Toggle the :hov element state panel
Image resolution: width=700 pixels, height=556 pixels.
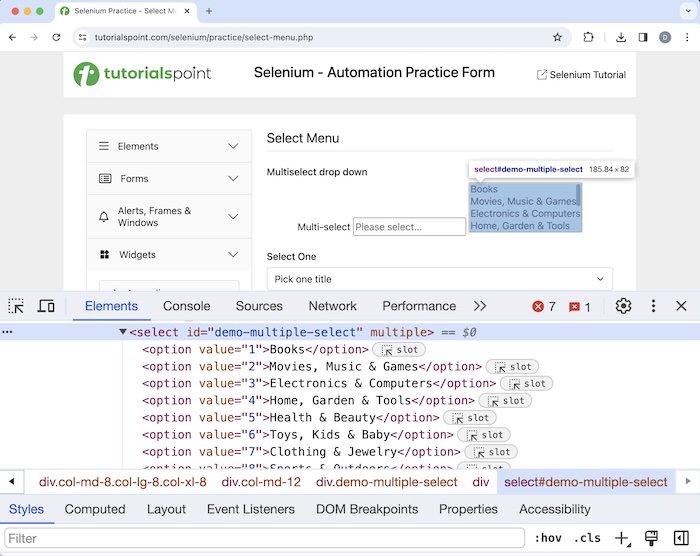(549, 539)
